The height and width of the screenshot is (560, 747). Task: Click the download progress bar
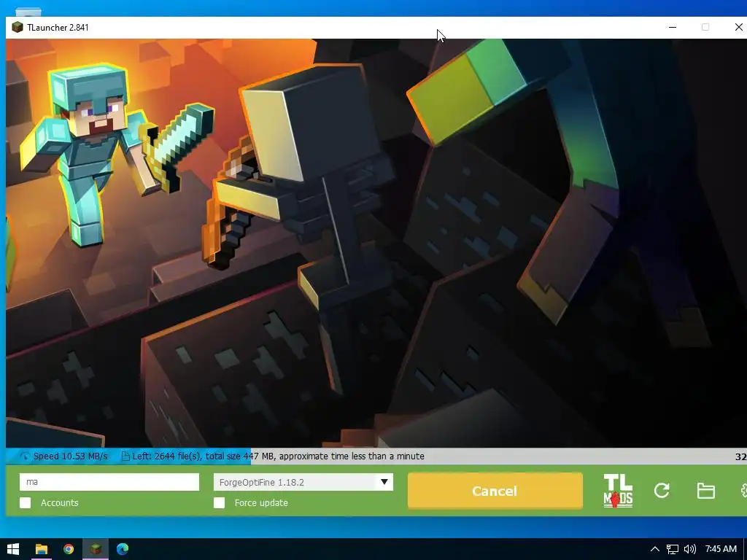(376, 456)
